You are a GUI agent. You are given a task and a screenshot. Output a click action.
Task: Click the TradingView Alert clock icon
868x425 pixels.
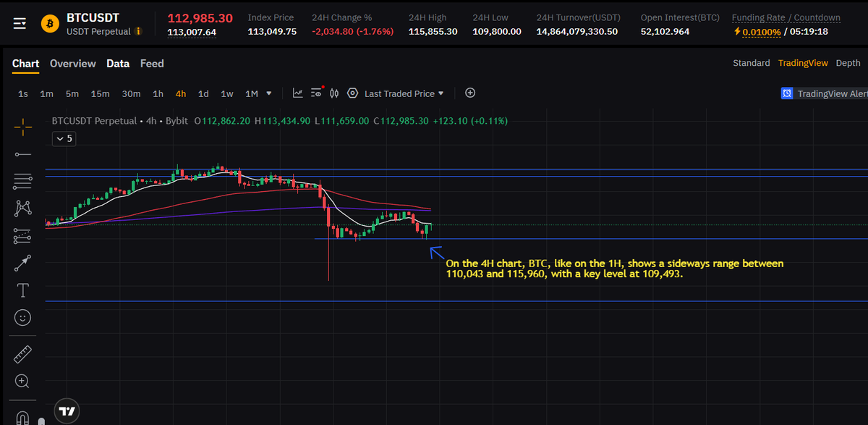pos(787,93)
